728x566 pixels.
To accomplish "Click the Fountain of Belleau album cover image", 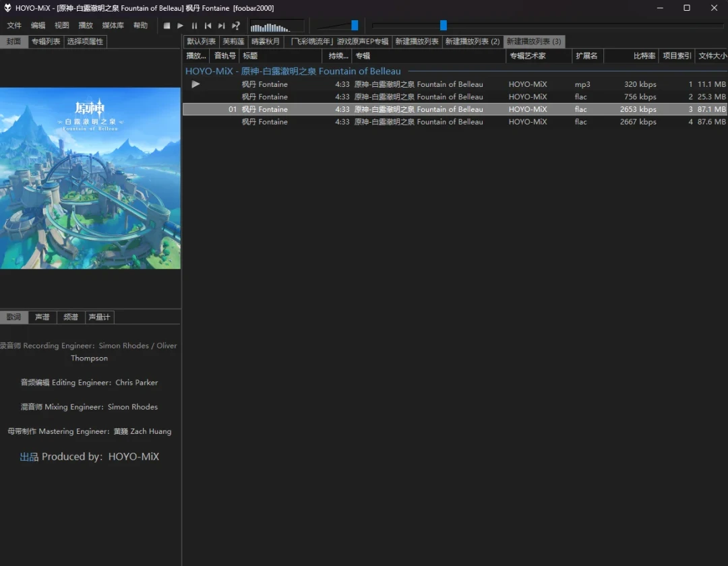I will (90, 178).
